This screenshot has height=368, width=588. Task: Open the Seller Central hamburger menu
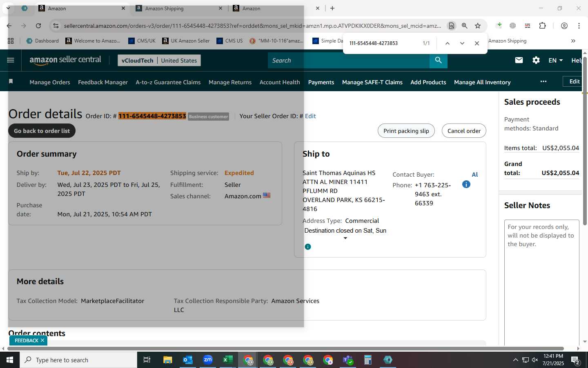point(11,60)
